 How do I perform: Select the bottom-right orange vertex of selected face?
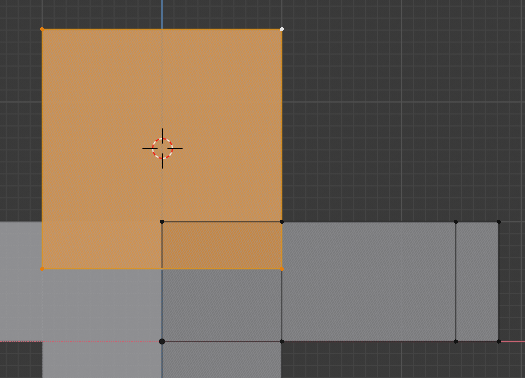[282, 269]
